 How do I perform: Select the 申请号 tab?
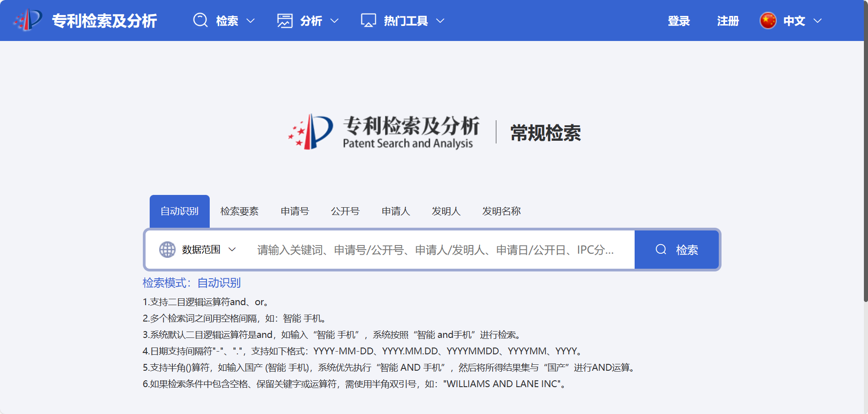click(x=295, y=211)
